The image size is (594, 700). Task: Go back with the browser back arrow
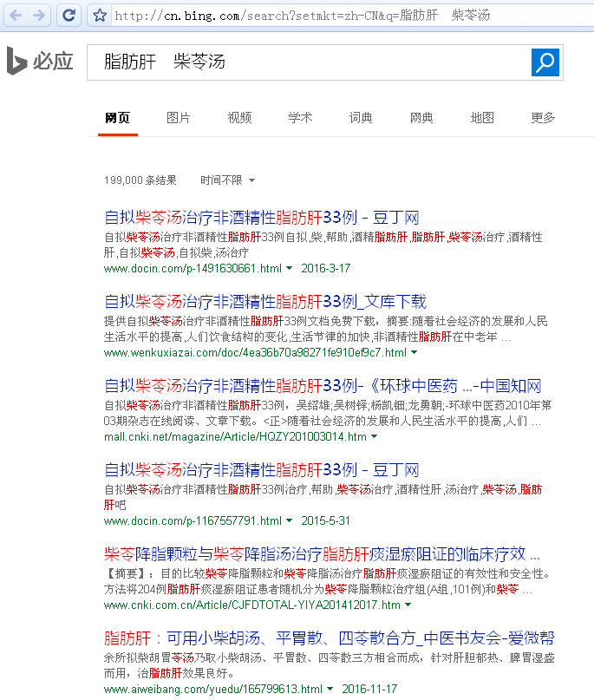coord(16,16)
